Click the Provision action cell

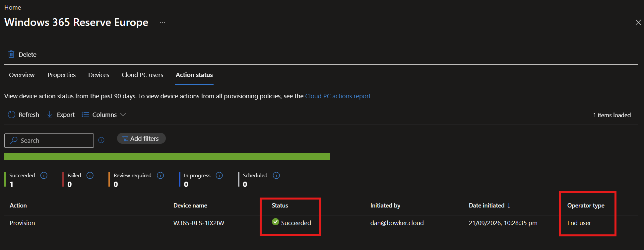tap(22, 223)
